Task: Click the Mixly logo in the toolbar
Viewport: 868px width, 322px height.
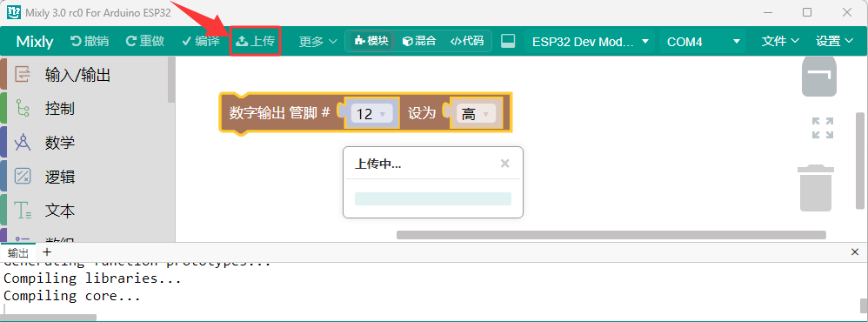Action: tap(34, 42)
